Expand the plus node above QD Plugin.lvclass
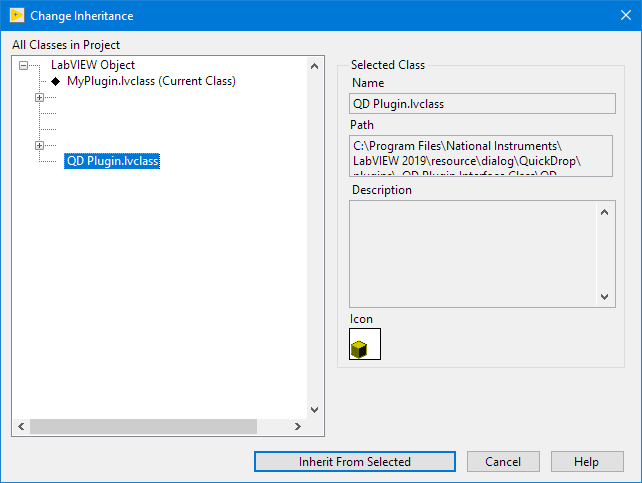Viewport: 642px width, 483px height. (x=39, y=145)
